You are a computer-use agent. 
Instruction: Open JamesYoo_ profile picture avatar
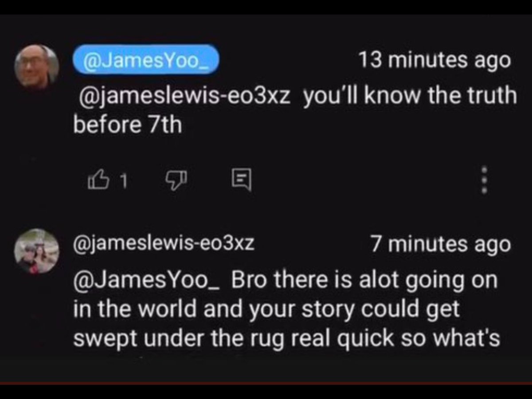[x=37, y=66]
